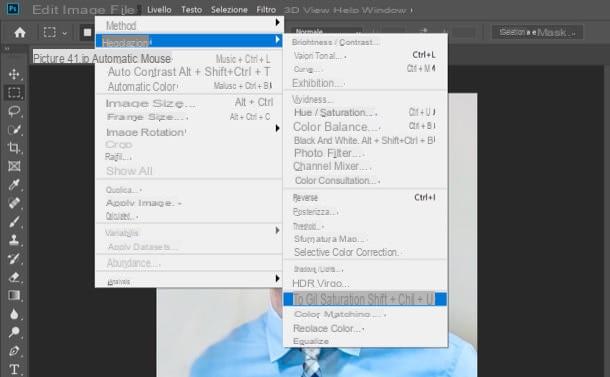Select the Blur tool
This screenshot has height=377, width=610.
pos(14,314)
